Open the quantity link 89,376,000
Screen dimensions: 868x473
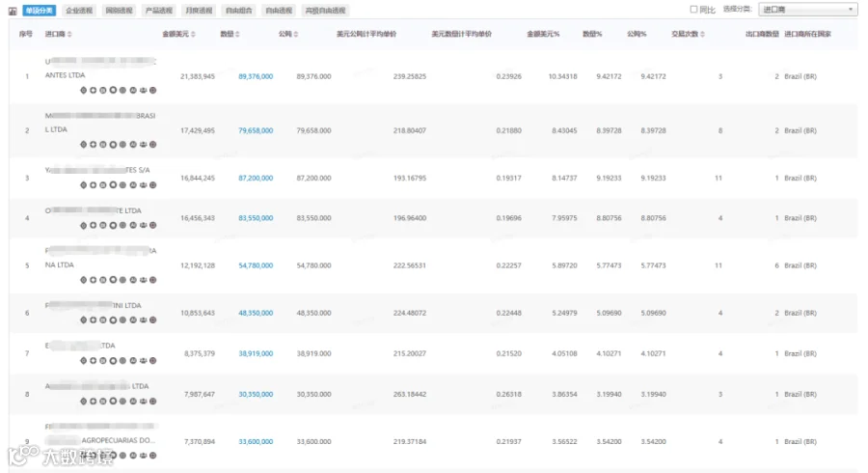tap(256, 76)
